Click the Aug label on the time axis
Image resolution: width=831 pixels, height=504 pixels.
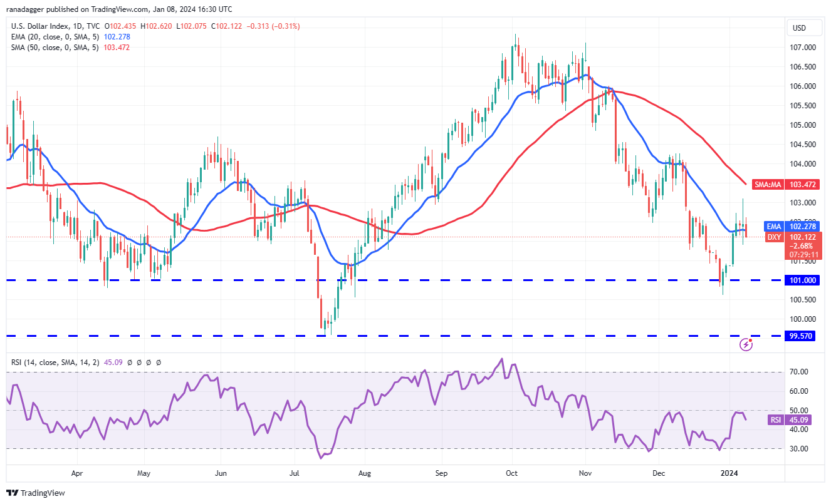365,474
